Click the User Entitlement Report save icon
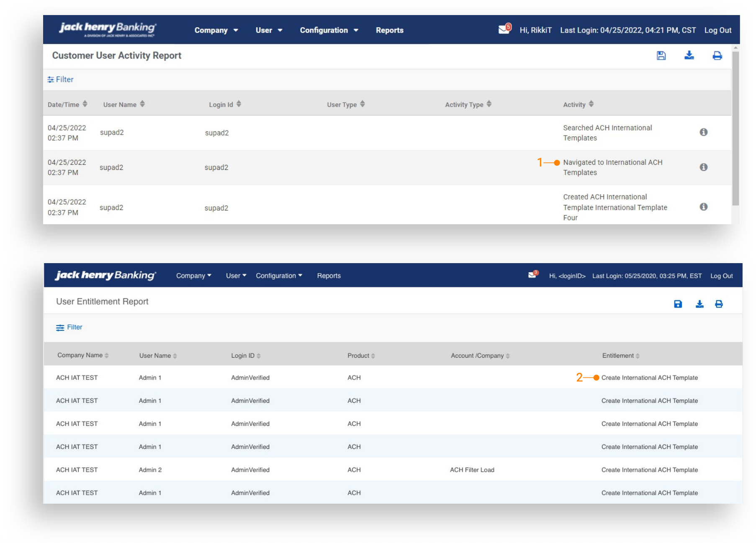 (678, 304)
